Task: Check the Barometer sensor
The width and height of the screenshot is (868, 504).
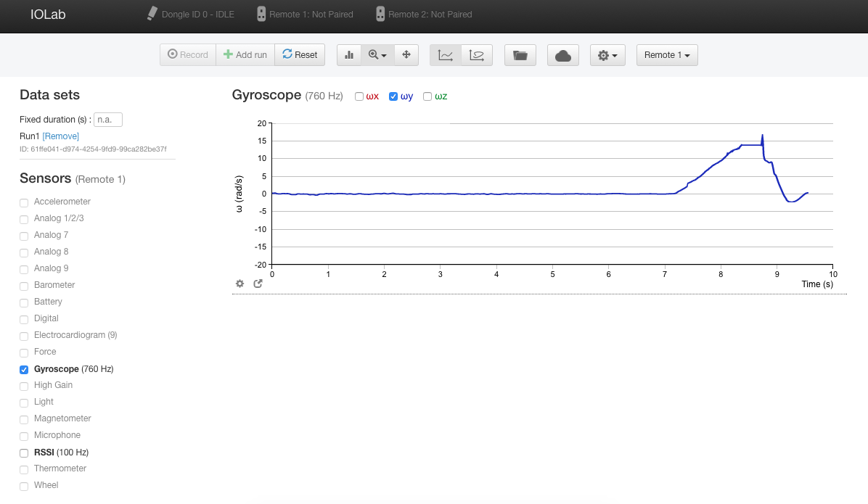Action: 24,286
